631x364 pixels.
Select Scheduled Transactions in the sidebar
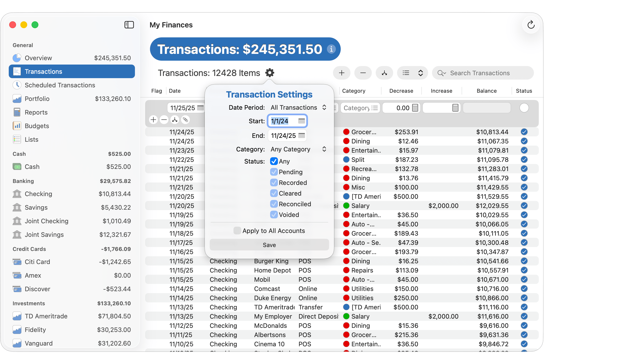click(60, 85)
